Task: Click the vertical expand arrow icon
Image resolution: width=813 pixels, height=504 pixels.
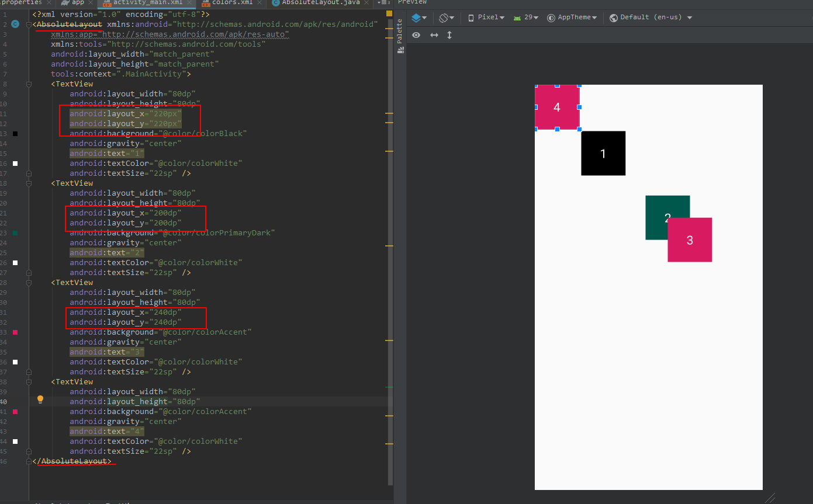Action: click(x=449, y=35)
